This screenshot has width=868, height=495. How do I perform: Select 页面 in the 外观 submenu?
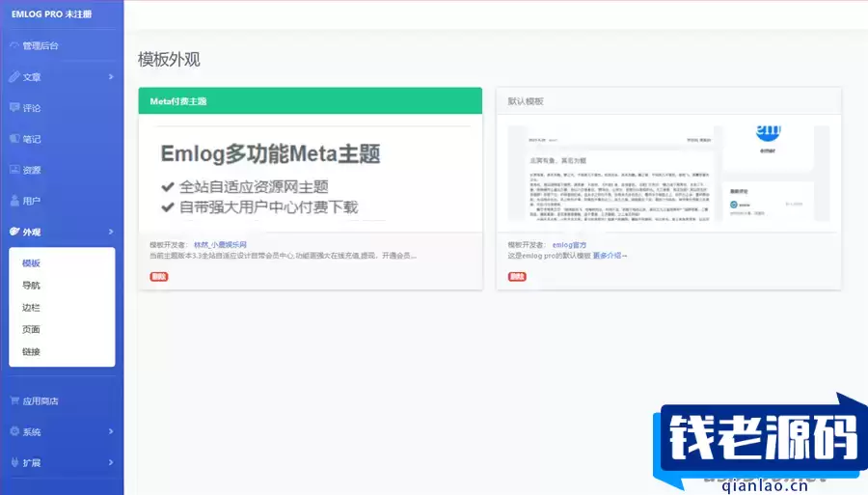pos(31,329)
